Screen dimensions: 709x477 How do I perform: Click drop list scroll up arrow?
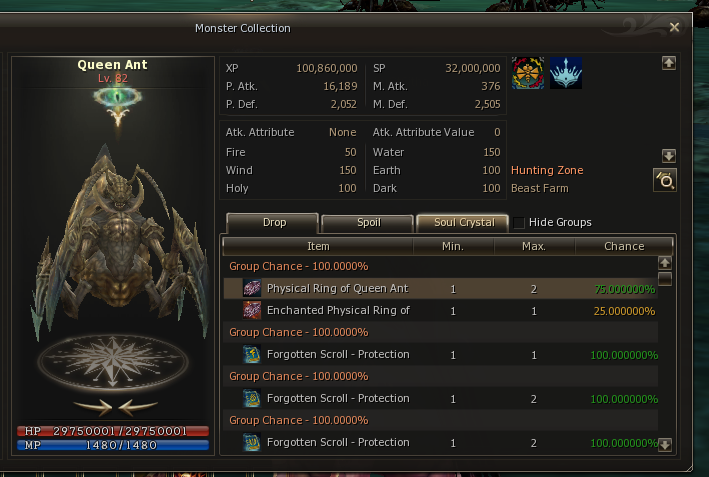[x=664, y=263]
